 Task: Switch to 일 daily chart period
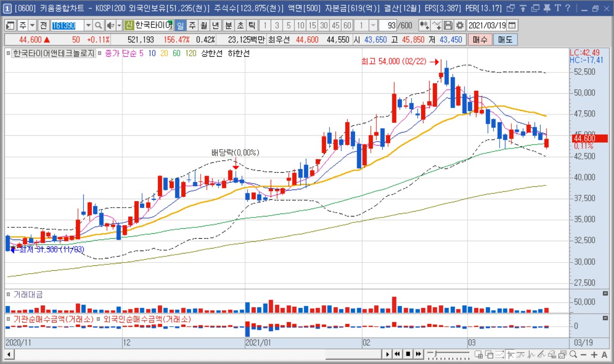pos(181,25)
